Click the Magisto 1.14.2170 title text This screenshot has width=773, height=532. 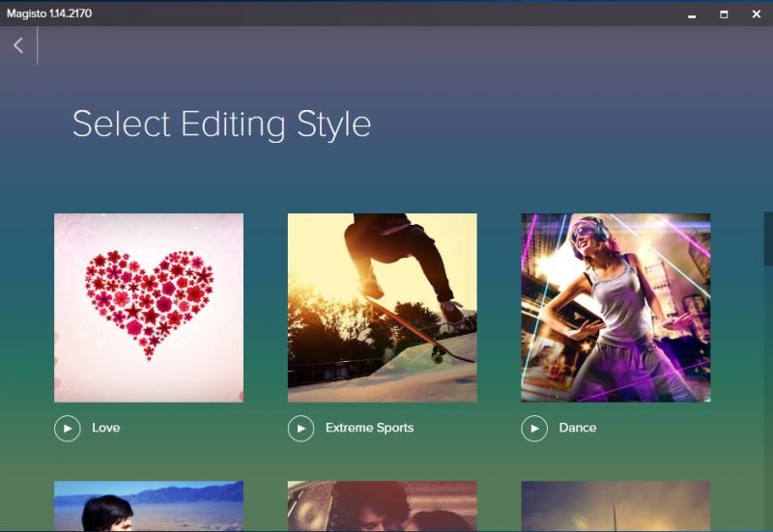(x=49, y=14)
